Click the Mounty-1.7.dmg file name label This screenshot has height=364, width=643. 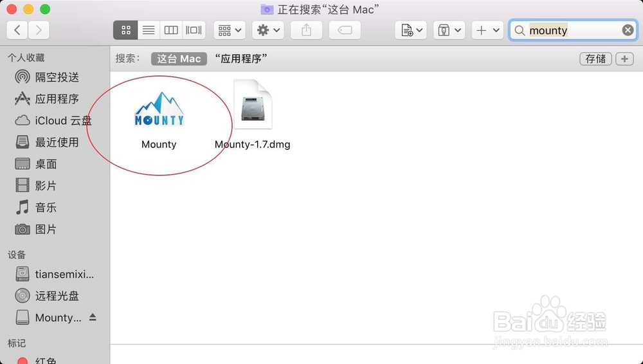253,145
